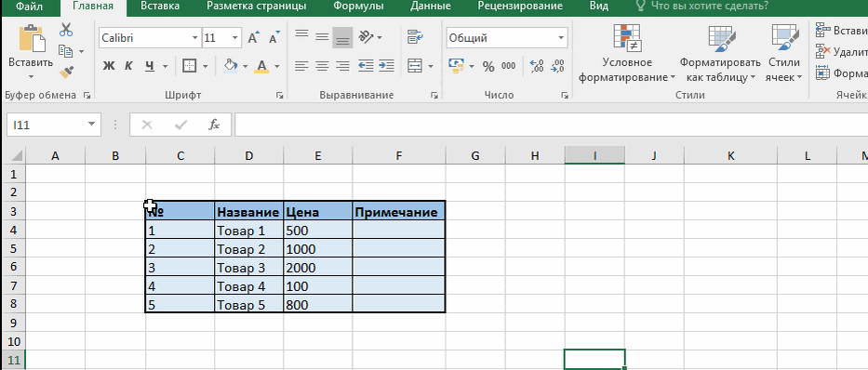This screenshot has height=370, width=868.
Task: Align text to bottom
Action: point(342,37)
